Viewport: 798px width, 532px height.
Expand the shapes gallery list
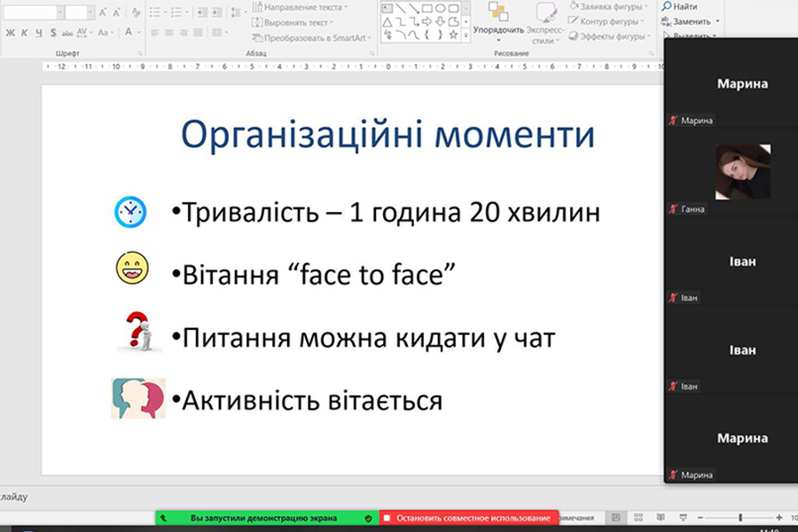coord(465,35)
